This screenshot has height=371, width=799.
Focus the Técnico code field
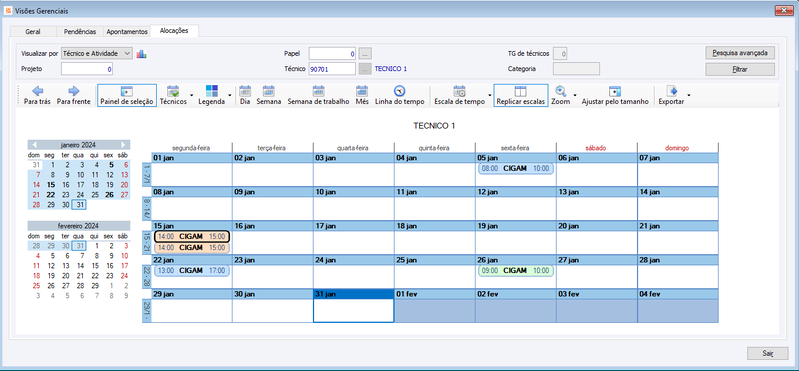[332, 69]
